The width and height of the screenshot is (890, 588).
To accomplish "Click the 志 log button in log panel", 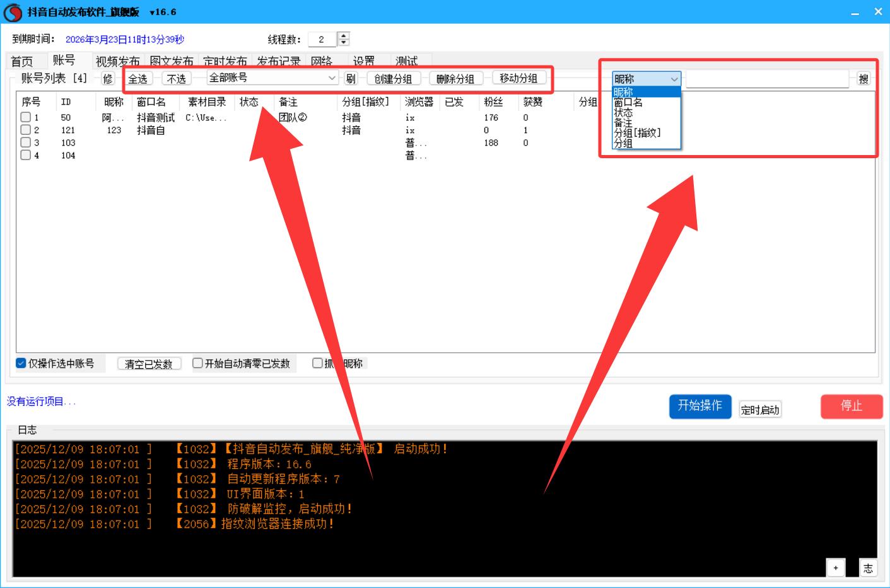I will coord(868,568).
